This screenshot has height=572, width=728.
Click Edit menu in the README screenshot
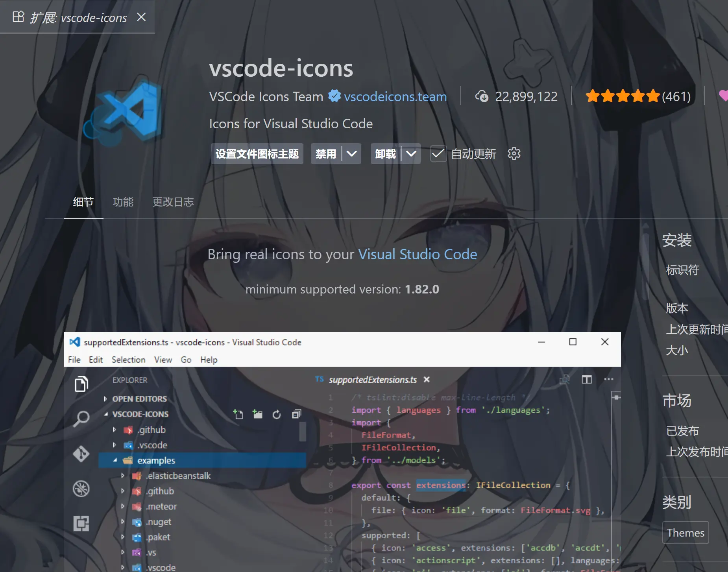96,360
